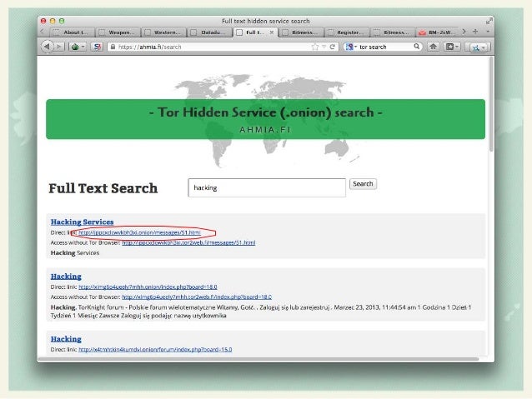The height and width of the screenshot is (399, 532).
Task: Click 'Full Text Search' heading text
Action: [103, 188]
